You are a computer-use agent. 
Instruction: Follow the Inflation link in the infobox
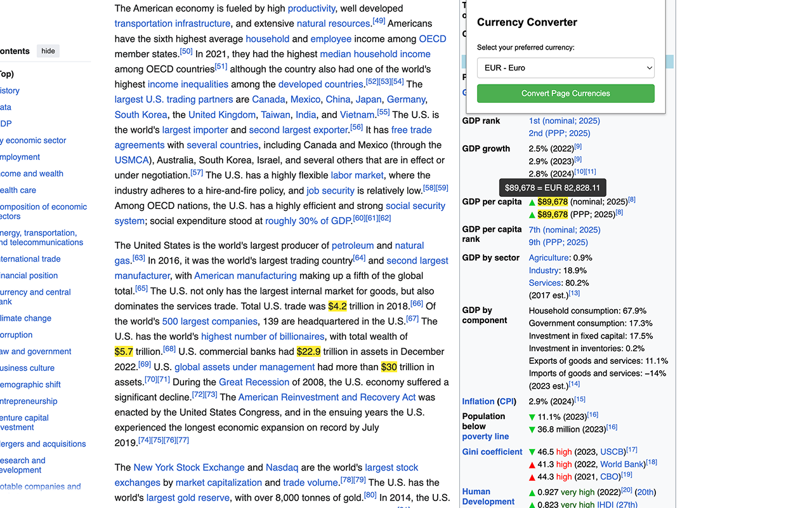coord(478,401)
